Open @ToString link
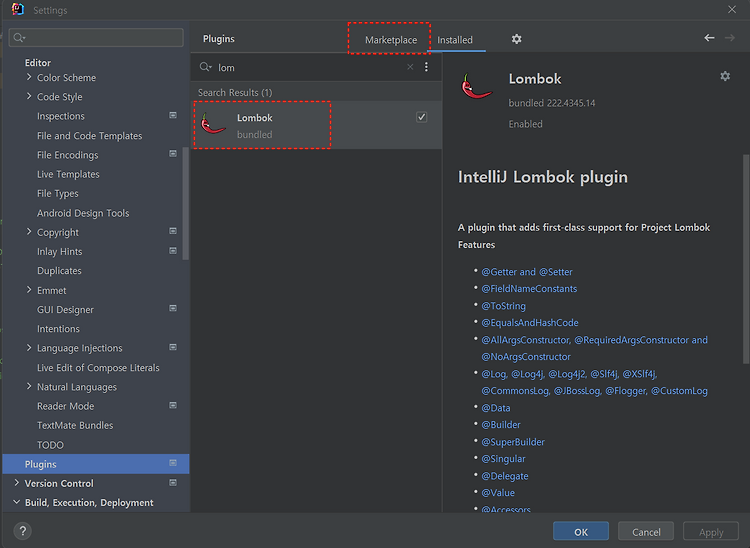Image resolution: width=750 pixels, height=548 pixels. (503, 306)
